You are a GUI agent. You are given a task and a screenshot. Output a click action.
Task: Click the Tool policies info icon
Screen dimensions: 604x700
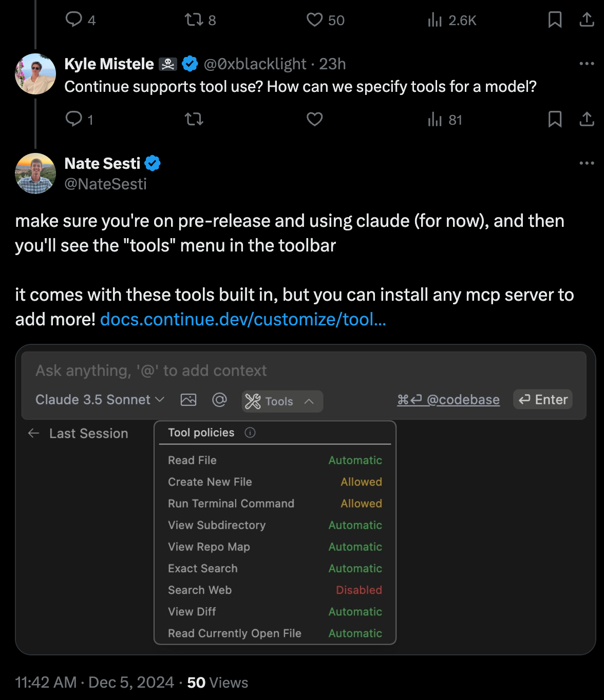point(250,433)
